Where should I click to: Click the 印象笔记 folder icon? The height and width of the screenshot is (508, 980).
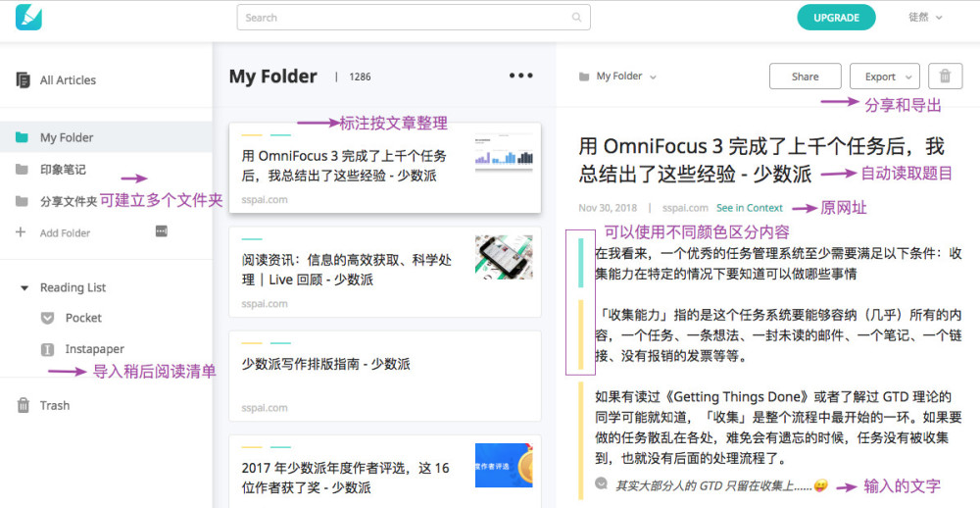pos(22,170)
